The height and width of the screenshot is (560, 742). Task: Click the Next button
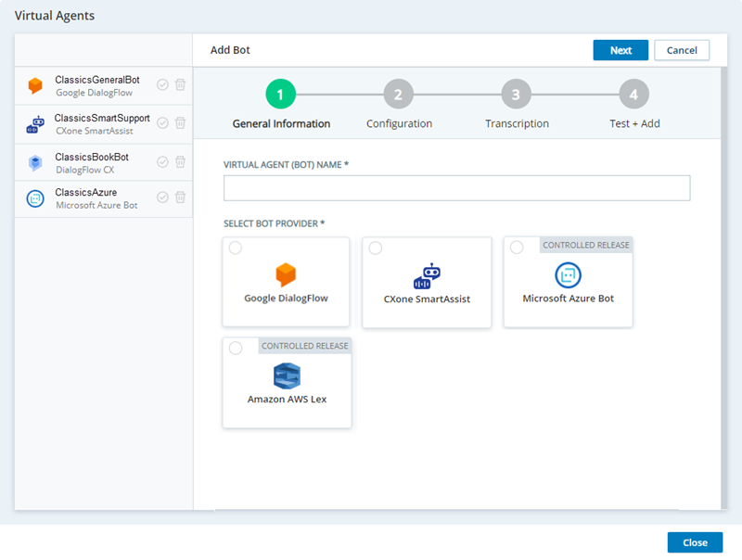[x=620, y=50]
